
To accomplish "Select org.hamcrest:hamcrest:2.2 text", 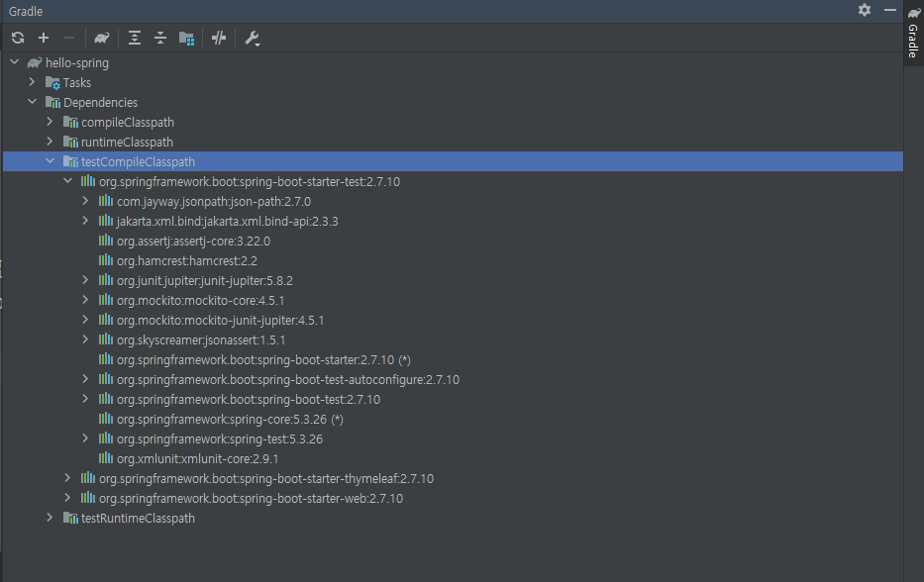I will click(187, 261).
